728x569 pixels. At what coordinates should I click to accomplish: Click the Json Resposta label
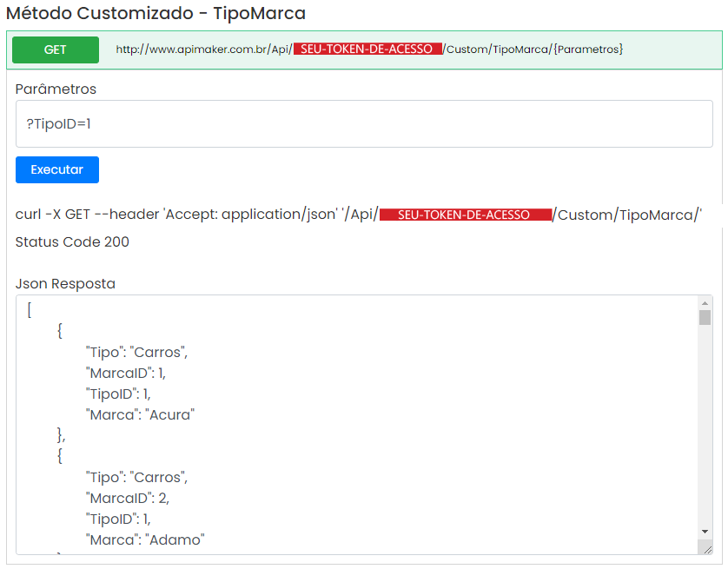pyautogui.click(x=65, y=283)
